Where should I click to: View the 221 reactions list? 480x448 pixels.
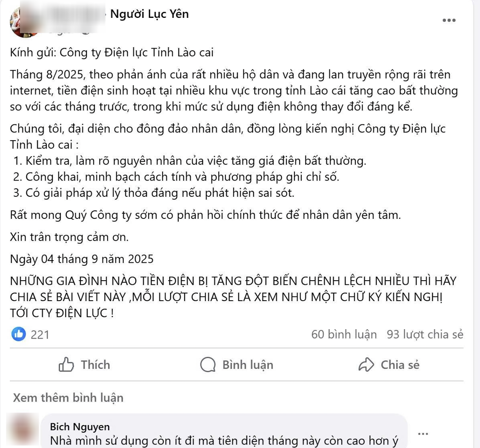coord(40,335)
